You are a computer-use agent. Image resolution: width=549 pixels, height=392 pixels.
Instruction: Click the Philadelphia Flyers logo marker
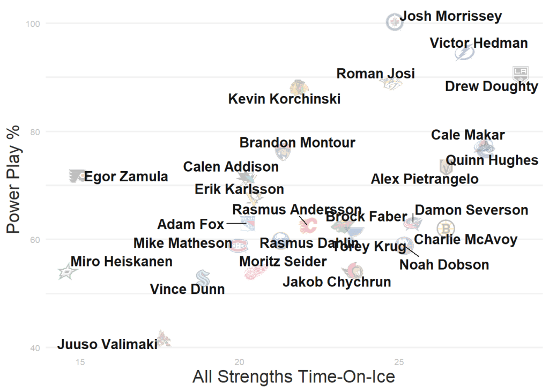point(78,175)
